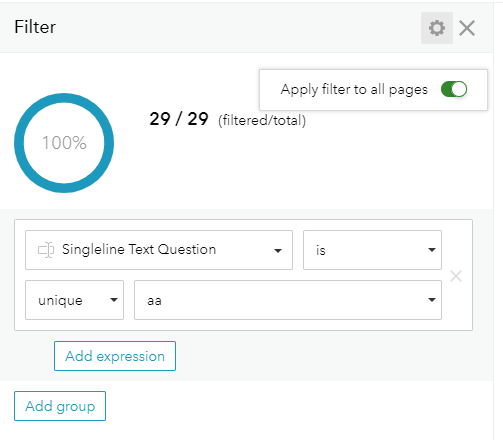
Task: Click Add group button
Action: pyautogui.click(x=60, y=406)
